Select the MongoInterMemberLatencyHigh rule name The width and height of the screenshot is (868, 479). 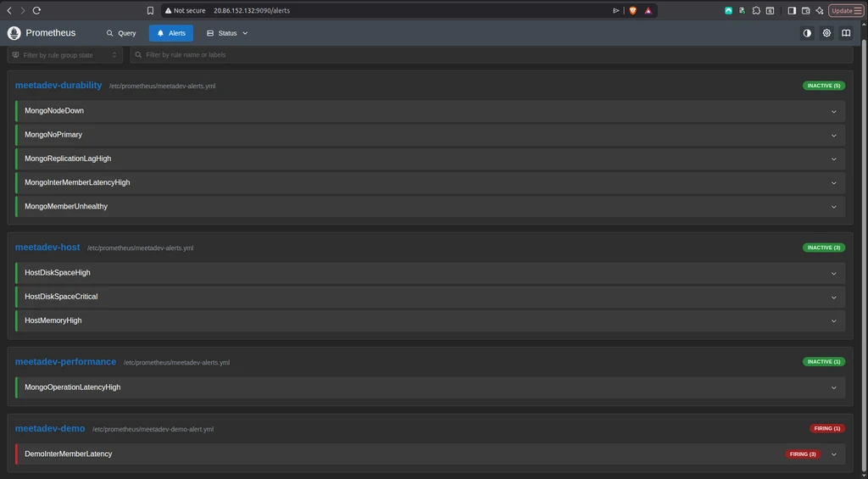[x=77, y=182]
